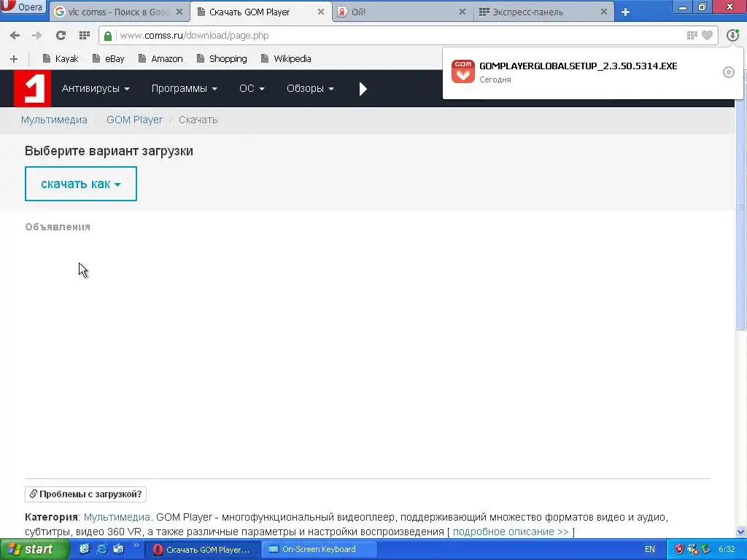Viewport: 747px width, 560px height.
Task: Expand quick launch overflow chevron
Action: coord(136,545)
